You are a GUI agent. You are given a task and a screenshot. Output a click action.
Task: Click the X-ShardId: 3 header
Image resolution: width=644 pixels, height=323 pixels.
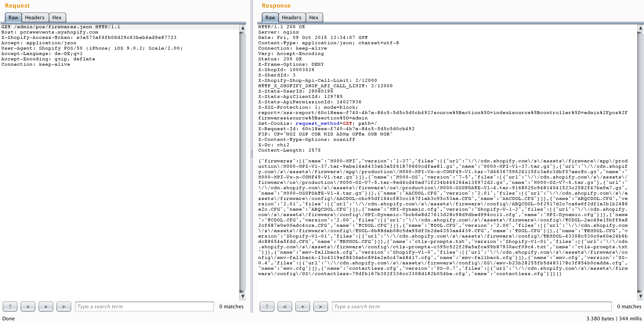coord(277,75)
